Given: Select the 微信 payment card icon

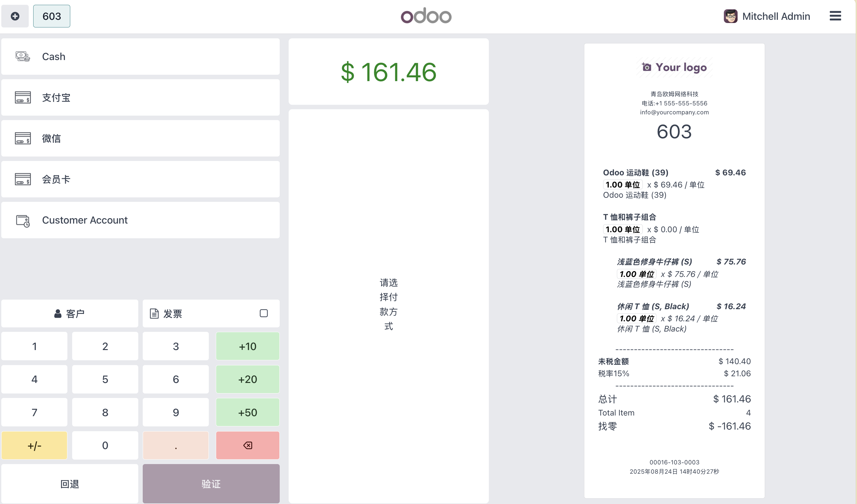Looking at the screenshot, I should [23, 138].
